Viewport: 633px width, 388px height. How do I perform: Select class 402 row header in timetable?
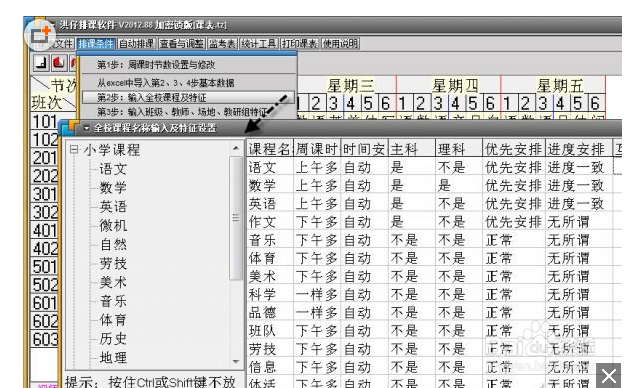(x=45, y=249)
